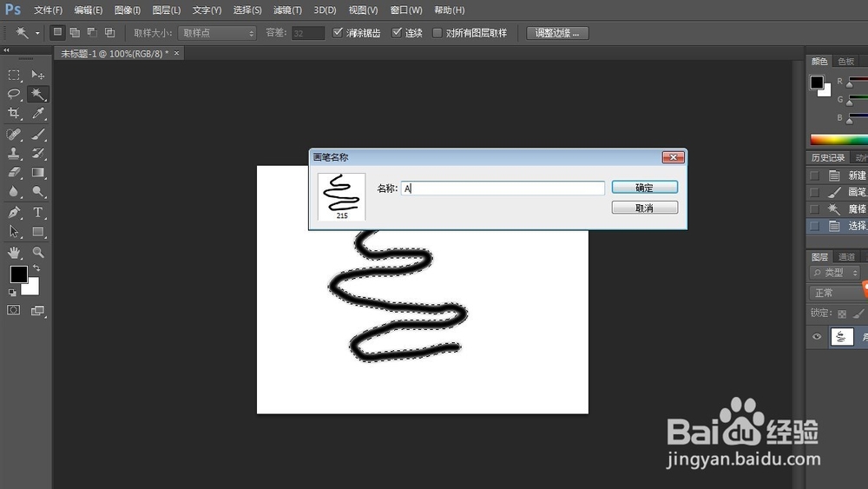Select the Brush tool
The width and height of the screenshot is (868, 489).
37,134
